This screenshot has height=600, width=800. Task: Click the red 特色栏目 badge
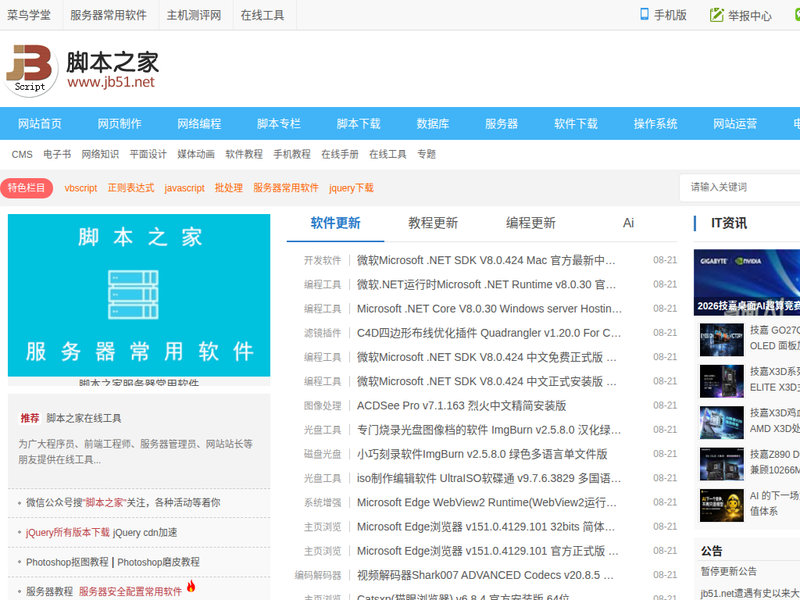(27, 188)
